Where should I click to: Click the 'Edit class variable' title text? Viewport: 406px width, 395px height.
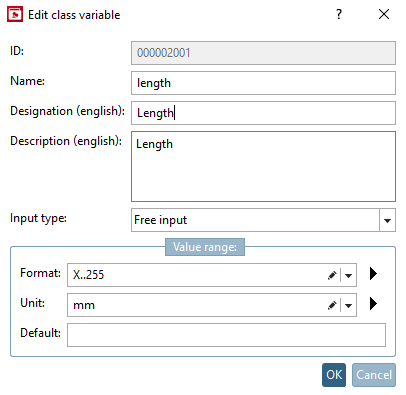[74, 15]
